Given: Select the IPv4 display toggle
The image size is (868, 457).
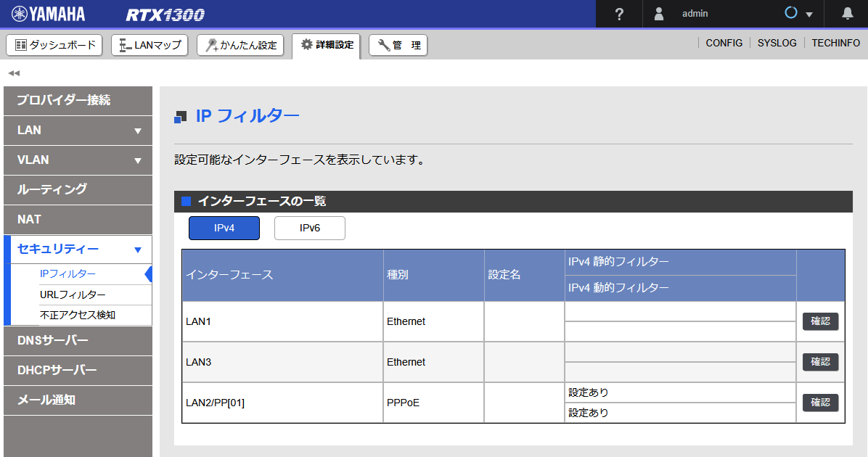Looking at the screenshot, I should pos(224,228).
